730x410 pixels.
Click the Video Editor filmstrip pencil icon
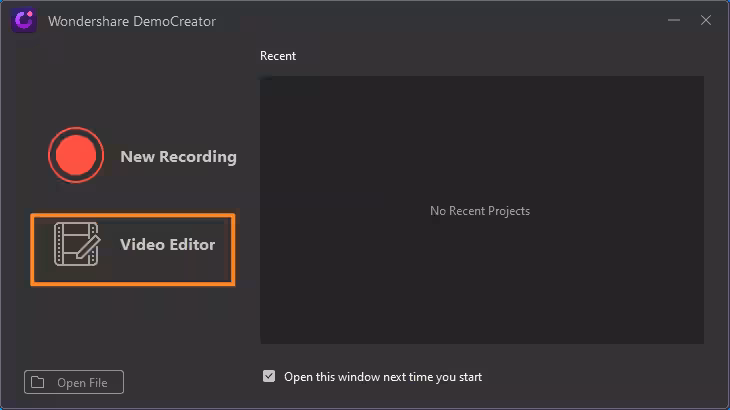tap(77, 245)
